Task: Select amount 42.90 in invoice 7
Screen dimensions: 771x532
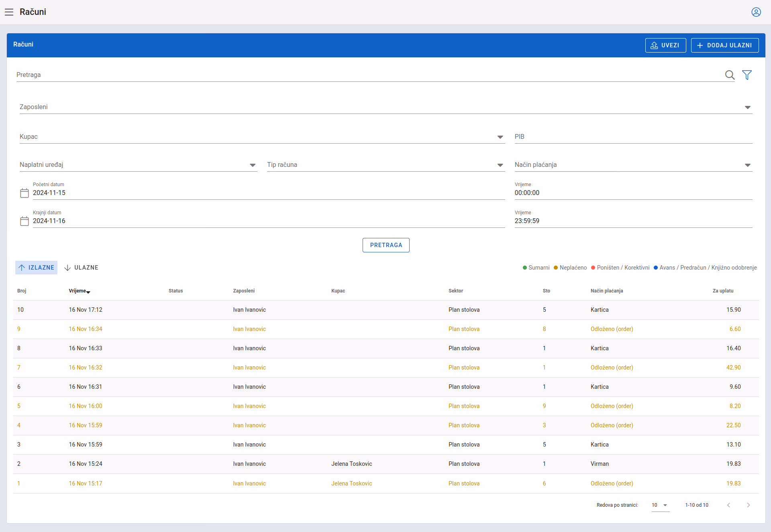Action: [x=733, y=368]
